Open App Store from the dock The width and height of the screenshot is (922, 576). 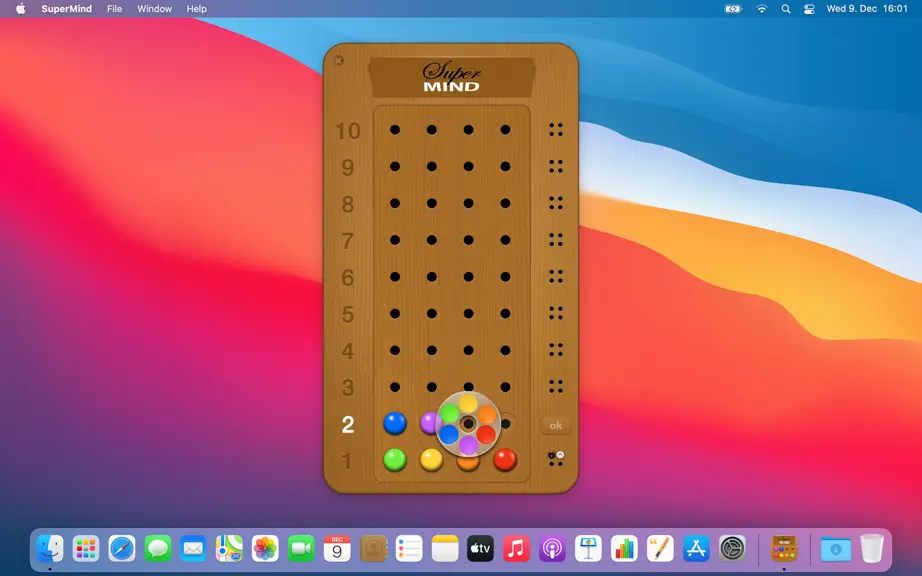pyautogui.click(x=696, y=549)
